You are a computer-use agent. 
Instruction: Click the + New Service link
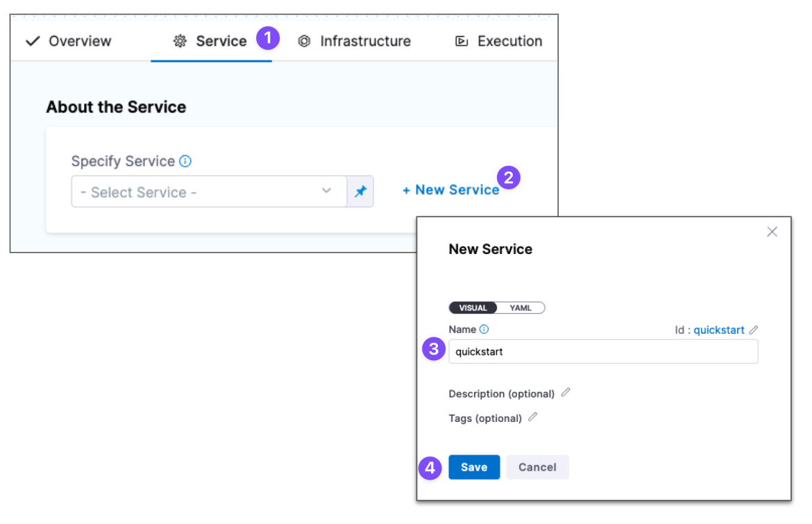point(450,190)
